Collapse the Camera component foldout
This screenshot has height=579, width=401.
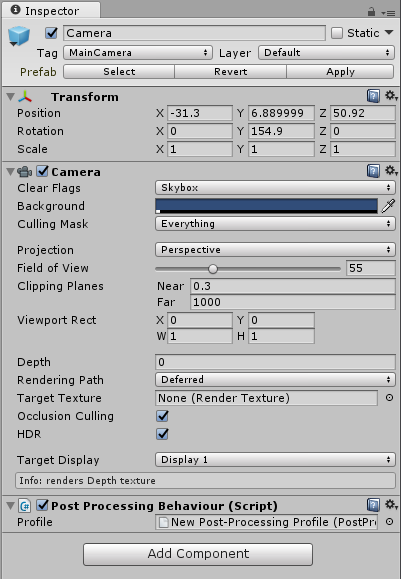11,172
